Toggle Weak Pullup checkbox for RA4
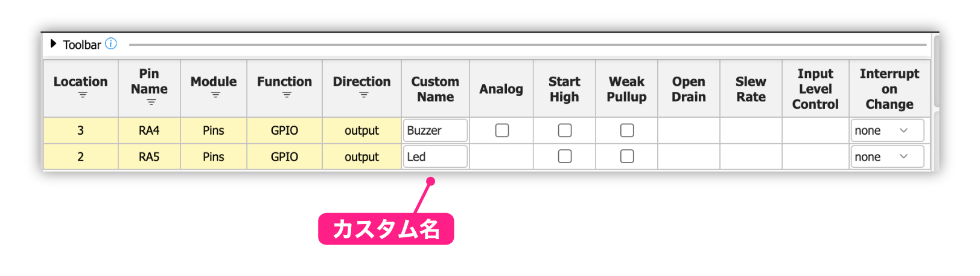The width and height of the screenshot is (980, 276). (628, 130)
